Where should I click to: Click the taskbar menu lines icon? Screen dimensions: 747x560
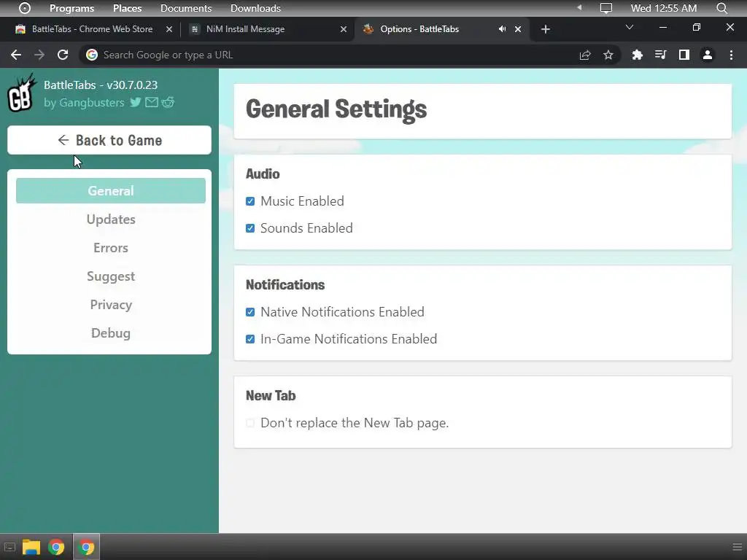[737, 547]
